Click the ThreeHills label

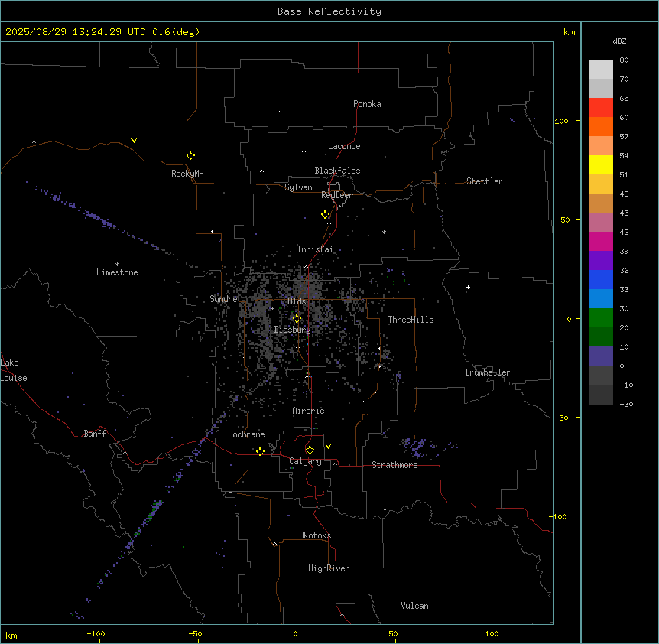click(x=411, y=320)
